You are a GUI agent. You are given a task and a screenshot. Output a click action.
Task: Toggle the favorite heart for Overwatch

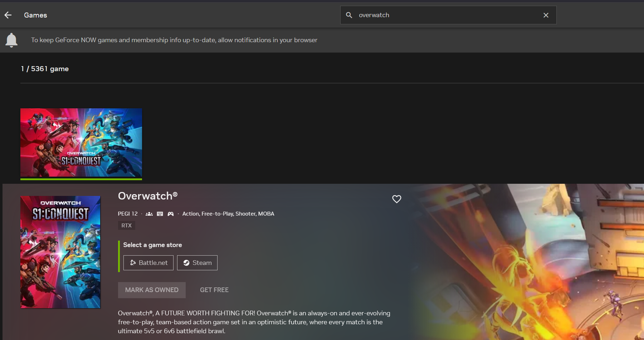(x=396, y=199)
